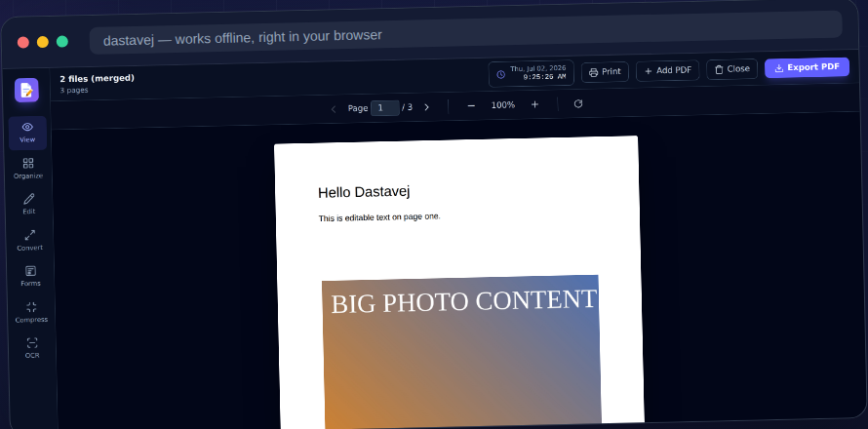Open the Compress tool
The height and width of the screenshot is (429, 868).
(x=31, y=312)
